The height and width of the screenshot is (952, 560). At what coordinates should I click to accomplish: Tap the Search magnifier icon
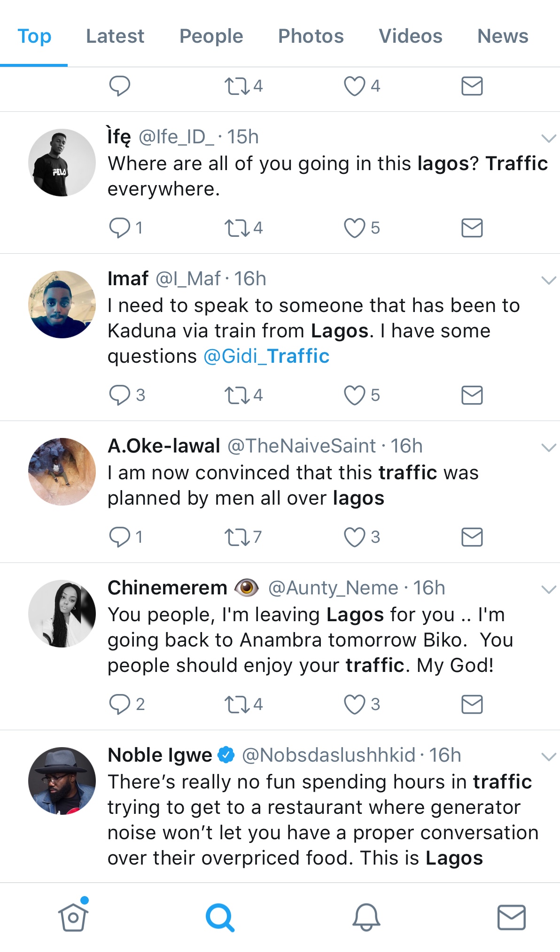(x=220, y=917)
